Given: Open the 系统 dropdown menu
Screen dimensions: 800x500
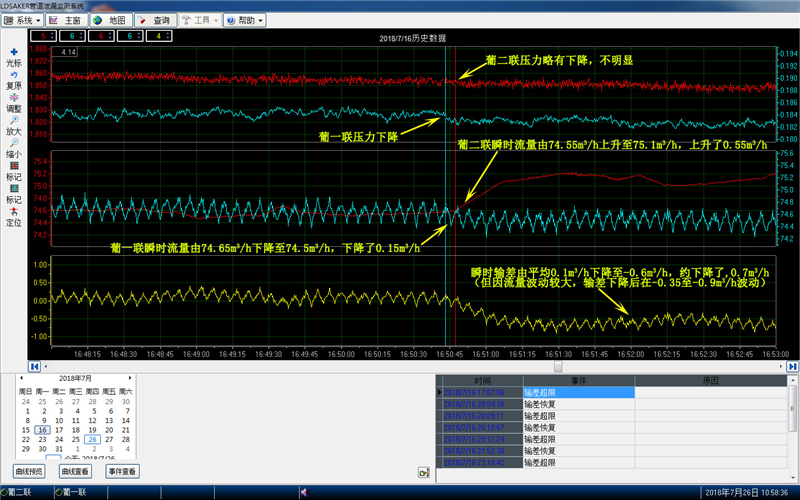Looking at the screenshot, I should [24, 20].
